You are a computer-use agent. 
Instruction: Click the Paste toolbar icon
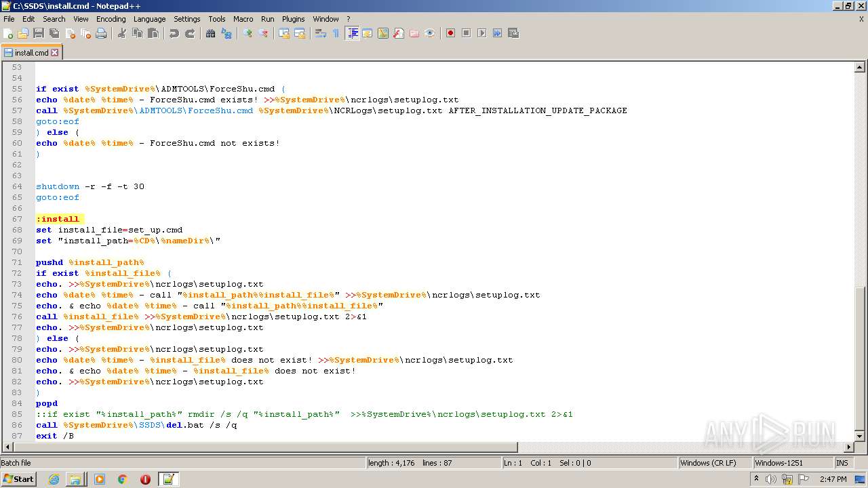coord(153,33)
